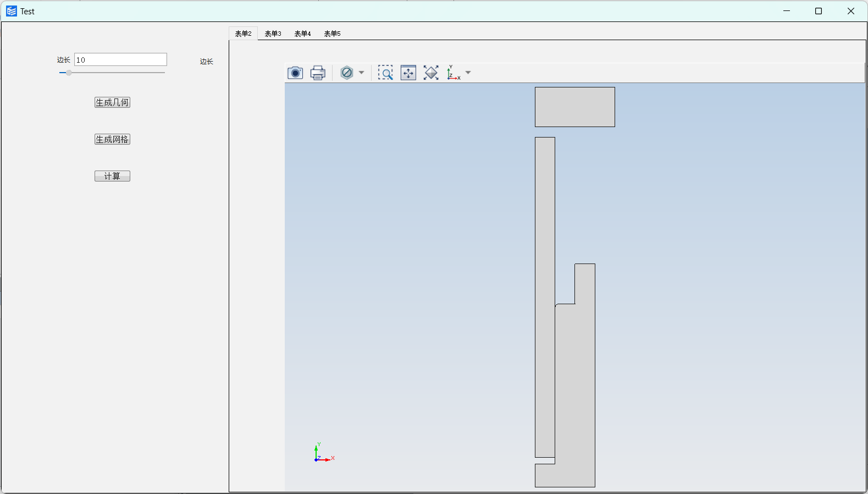Expand the view orientation dropdown arrow
This screenshot has width=868, height=494.
(468, 73)
